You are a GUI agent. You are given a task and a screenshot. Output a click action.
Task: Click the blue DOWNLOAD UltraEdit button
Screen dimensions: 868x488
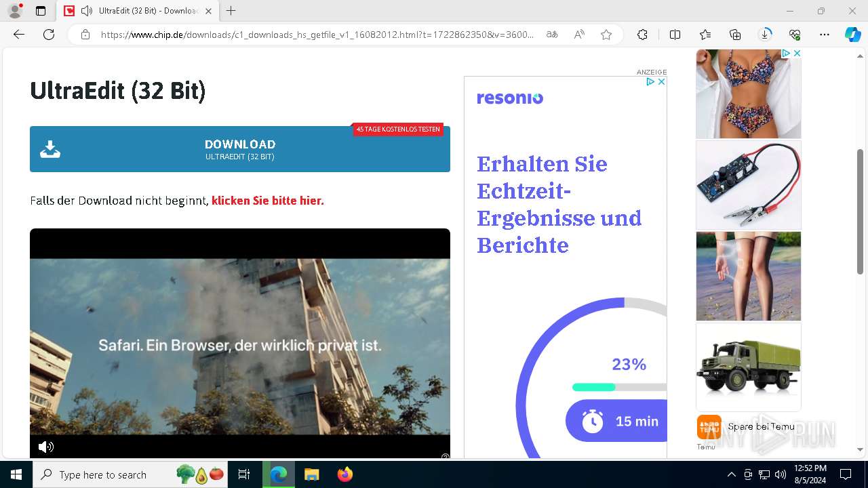(x=240, y=149)
